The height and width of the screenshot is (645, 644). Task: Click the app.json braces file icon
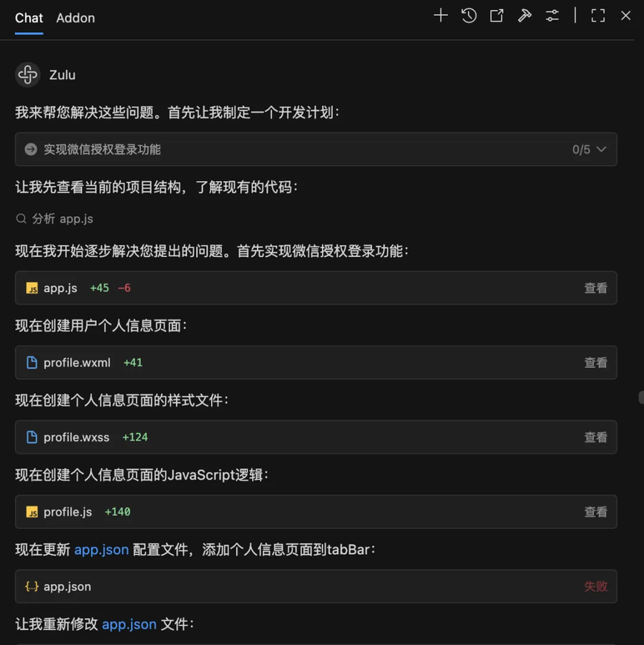click(31, 586)
